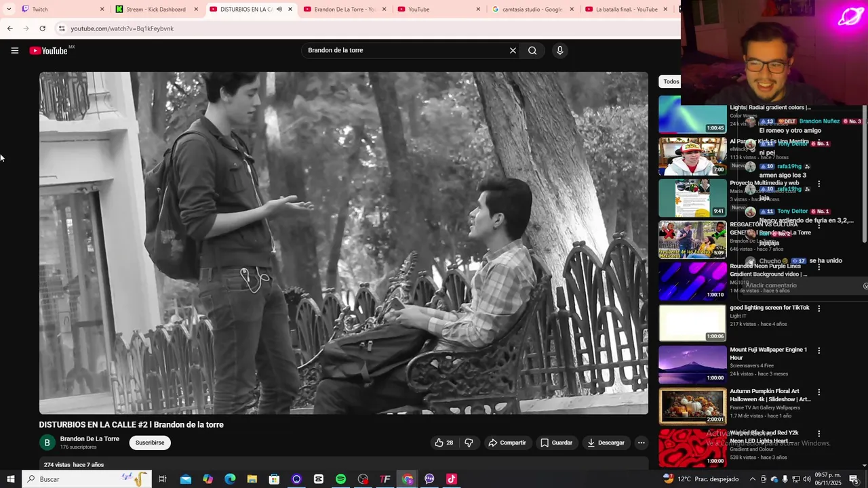Click the video player to pause playback
868x488 pixels.
(344, 243)
